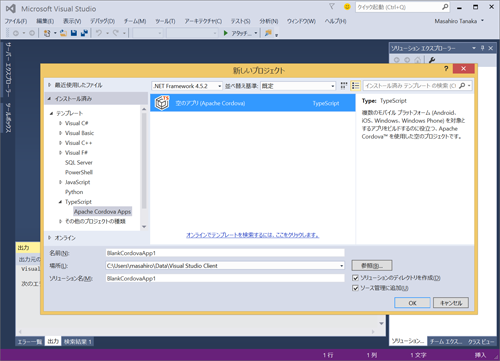Toggle create directory for solution checkbox
The height and width of the screenshot is (361, 500).
point(355,278)
